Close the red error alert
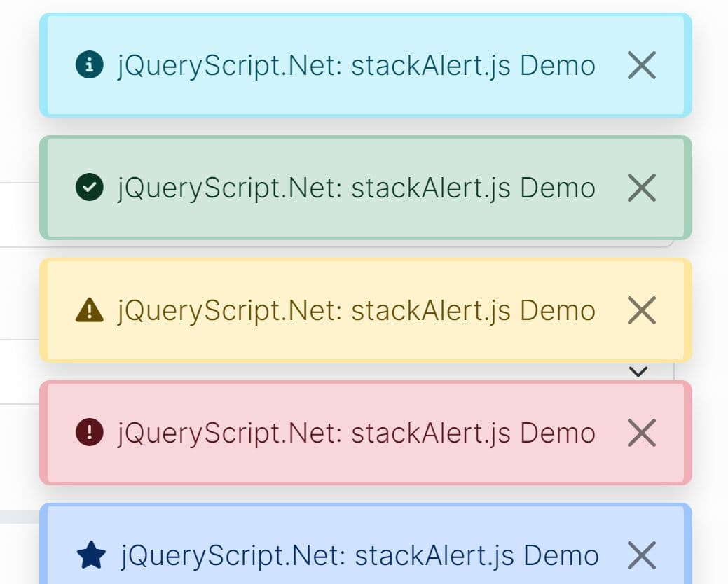This screenshot has height=584, width=728. pyautogui.click(x=641, y=433)
